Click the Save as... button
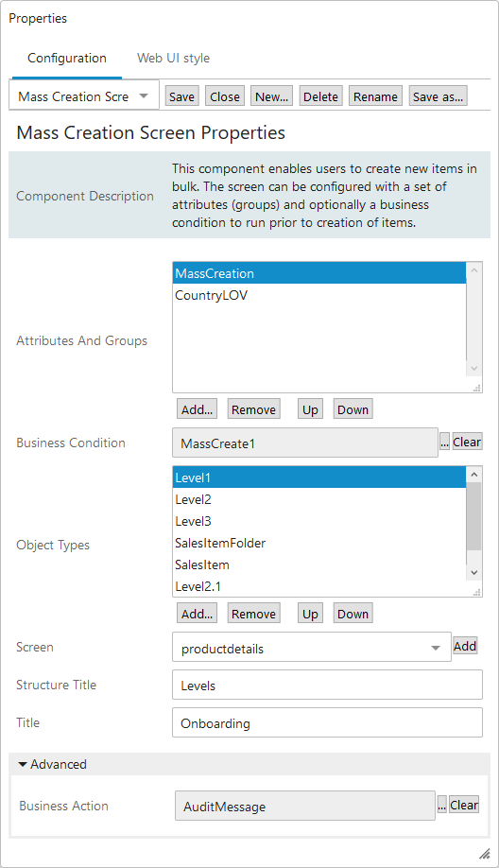The image size is (499, 868). click(438, 96)
